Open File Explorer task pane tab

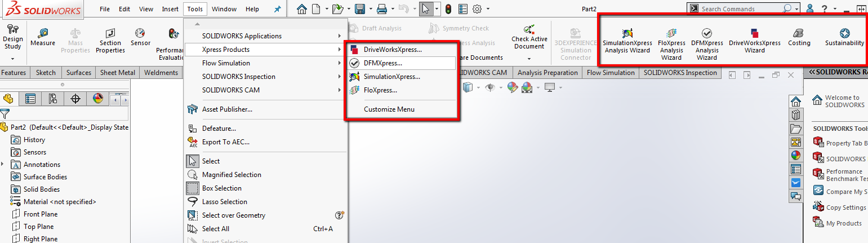[x=796, y=129]
